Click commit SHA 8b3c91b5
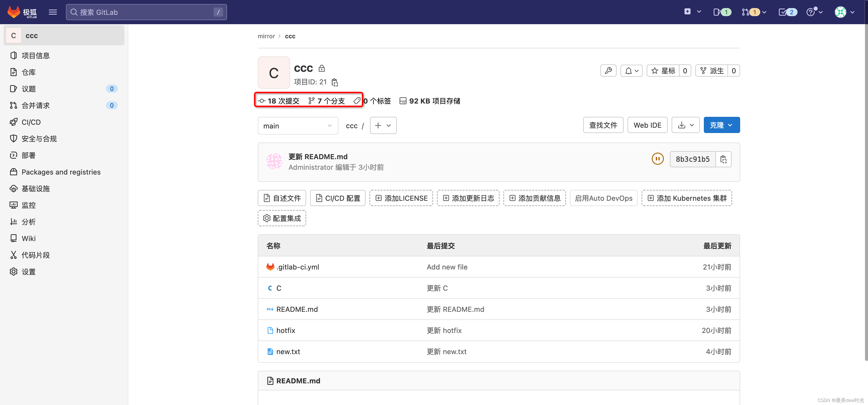Viewport: 868px width, 405px height. click(693, 159)
